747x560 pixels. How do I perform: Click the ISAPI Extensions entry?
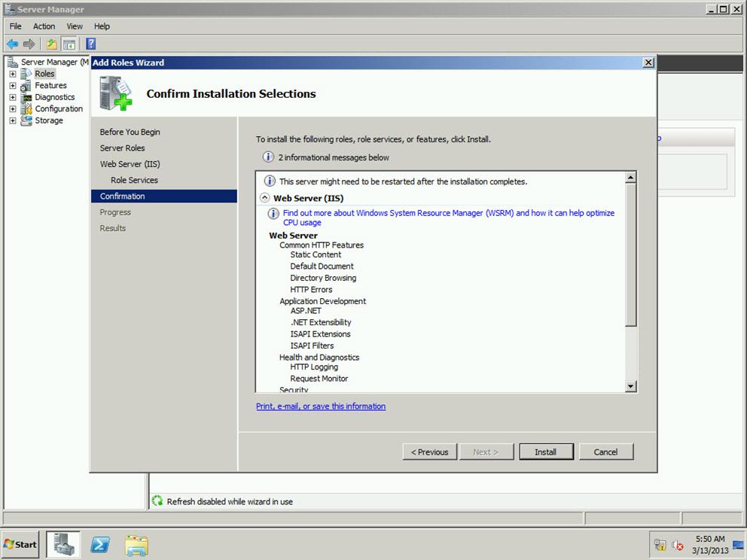pyautogui.click(x=320, y=334)
